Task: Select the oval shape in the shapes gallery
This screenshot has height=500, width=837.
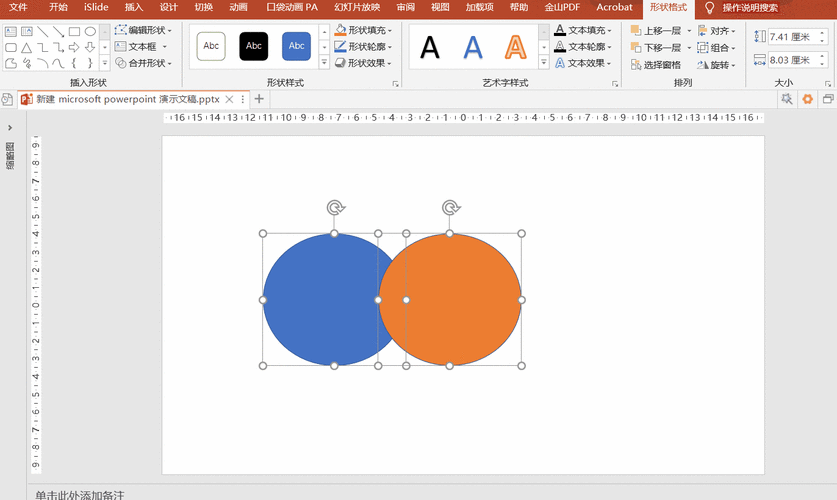Action: pyautogui.click(x=90, y=32)
